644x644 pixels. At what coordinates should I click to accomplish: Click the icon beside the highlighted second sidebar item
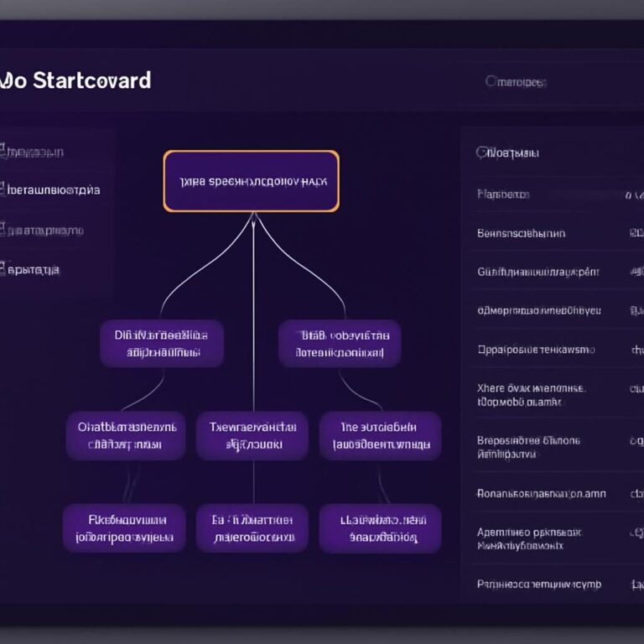click(3, 190)
